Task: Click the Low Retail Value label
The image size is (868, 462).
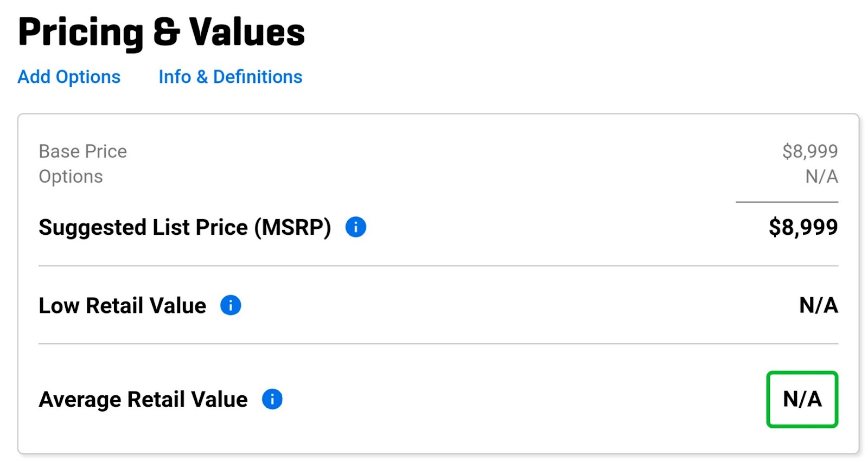Action: [x=123, y=306]
